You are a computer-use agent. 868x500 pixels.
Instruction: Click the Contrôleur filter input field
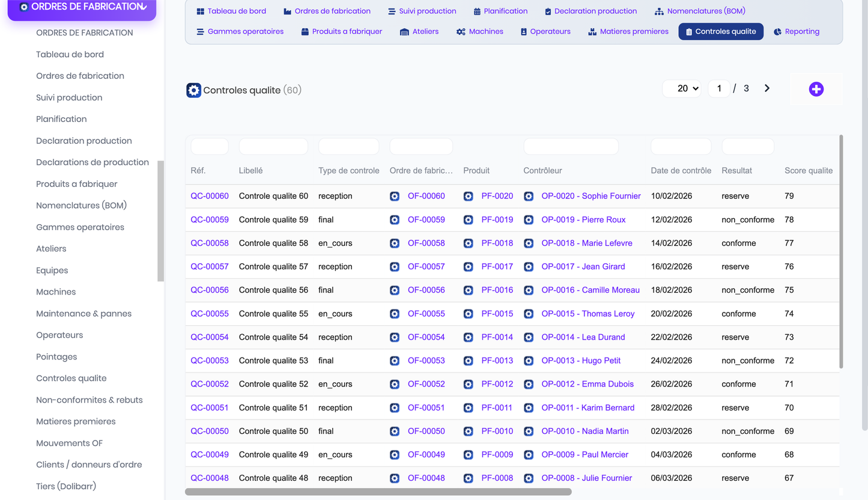pos(571,147)
